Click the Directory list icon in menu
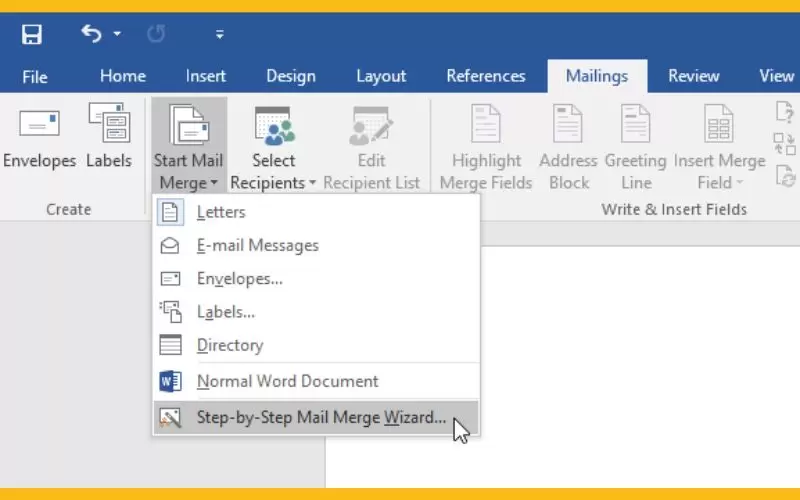 [x=170, y=345]
